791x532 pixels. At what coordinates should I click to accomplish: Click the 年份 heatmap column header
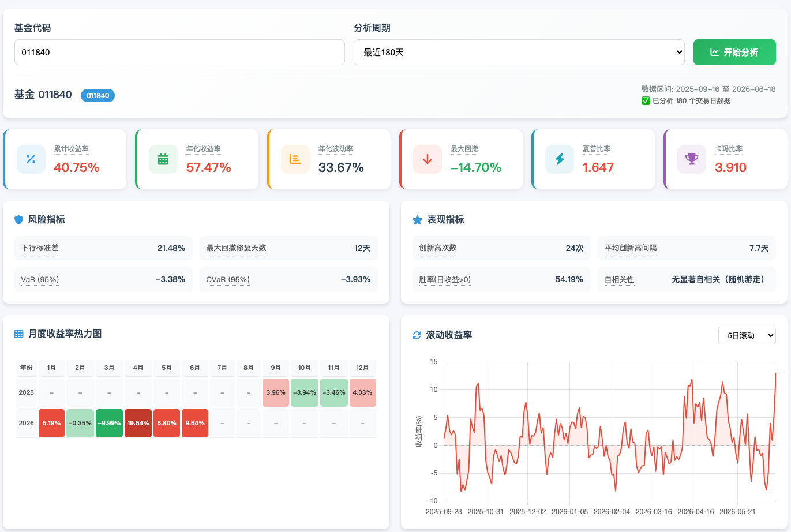tap(27, 368)
